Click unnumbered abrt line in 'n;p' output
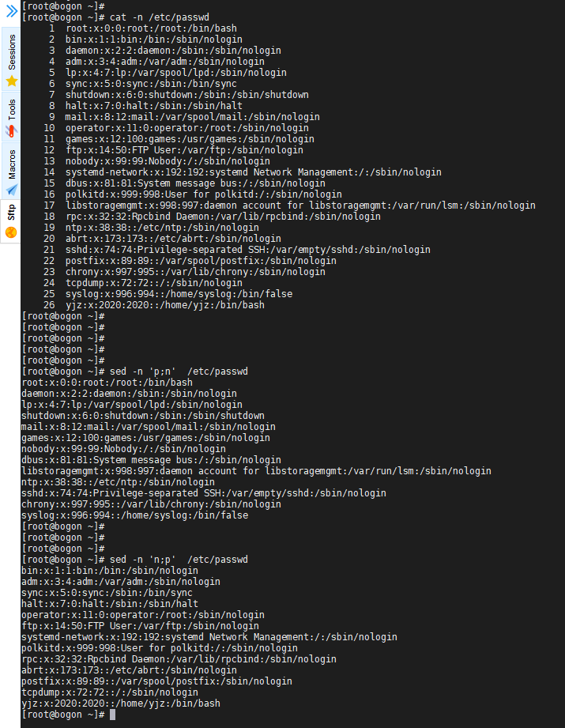This screenshot has width=565, height=728. [x=129, y=670]
